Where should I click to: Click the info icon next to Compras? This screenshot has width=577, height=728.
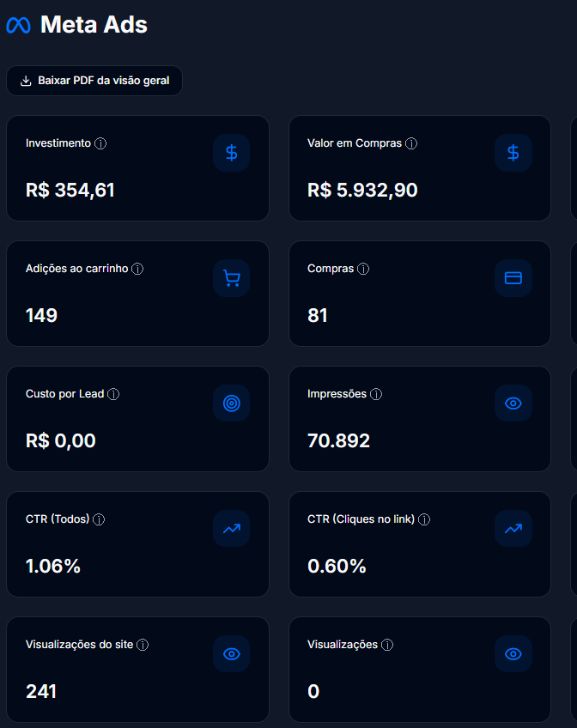(363, 269)
